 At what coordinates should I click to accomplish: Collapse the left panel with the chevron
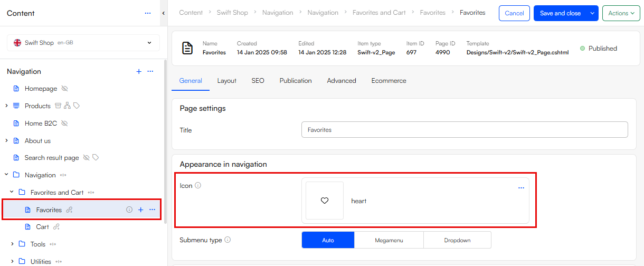pos(163,13)
